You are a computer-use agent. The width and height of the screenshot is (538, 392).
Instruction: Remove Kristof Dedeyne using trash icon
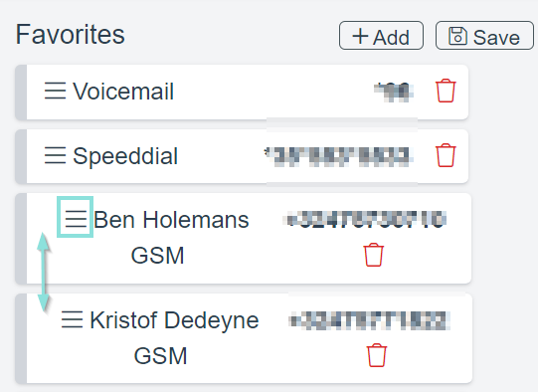click(376, 355)
